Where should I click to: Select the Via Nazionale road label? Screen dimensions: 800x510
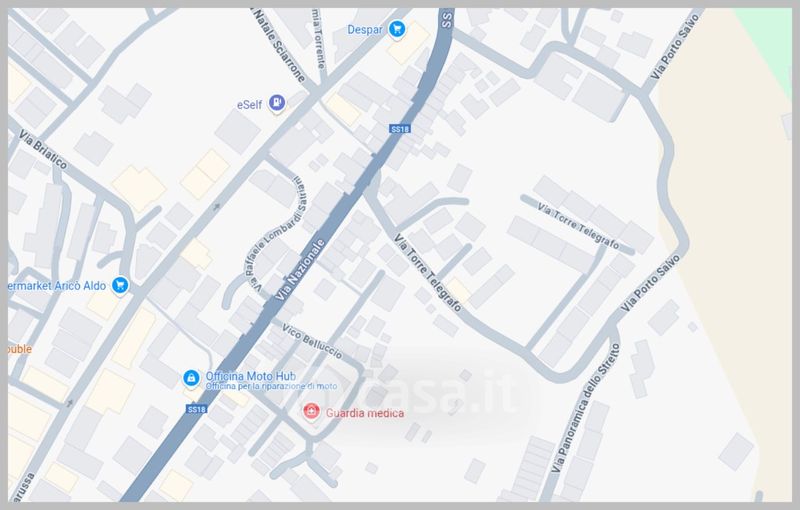pyautogui.click(x=299, y=269)
